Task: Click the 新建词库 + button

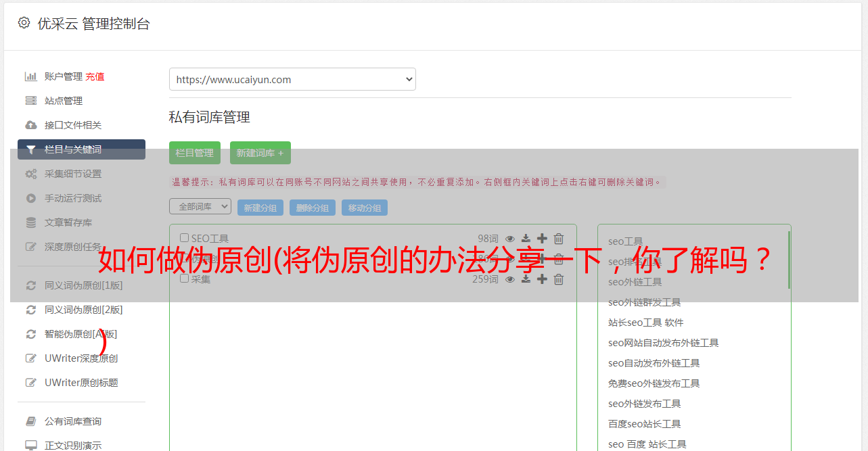Action: 260,153
